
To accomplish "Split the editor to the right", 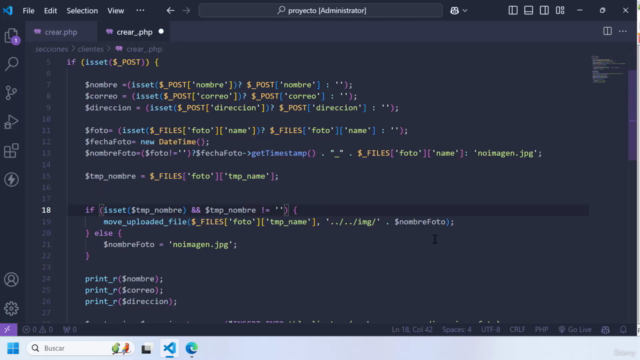I will click(607, 31).
